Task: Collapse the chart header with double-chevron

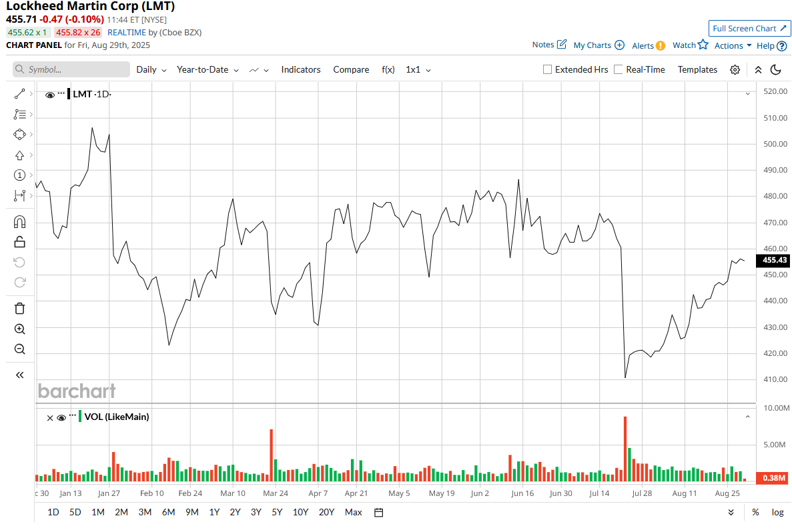Action: pos(758,69)
